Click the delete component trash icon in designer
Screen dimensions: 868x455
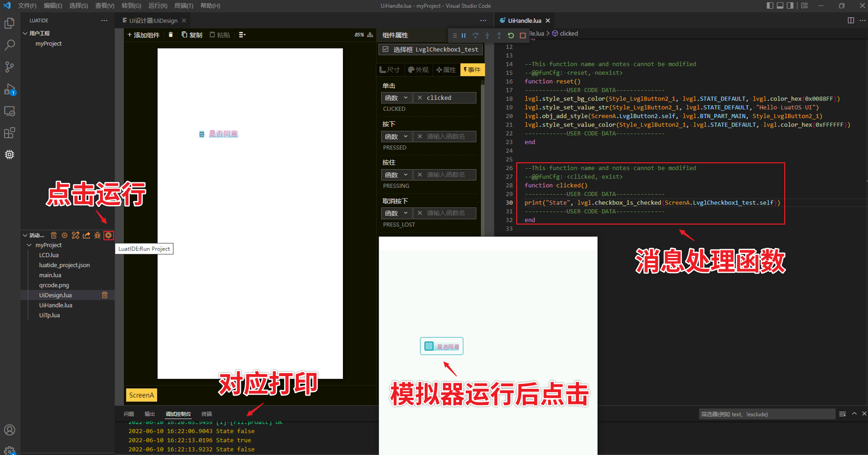pos(170,35)
